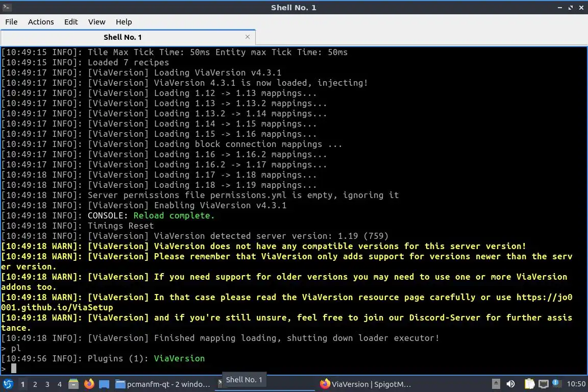Click 'Loading block connection mappings' line

tap(171, 144)
